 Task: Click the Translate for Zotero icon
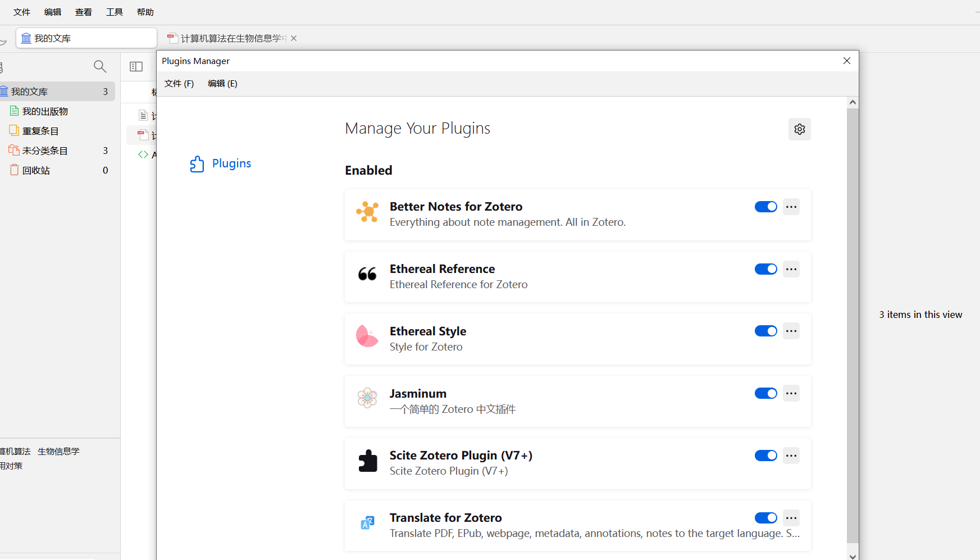tap(367, 523)
